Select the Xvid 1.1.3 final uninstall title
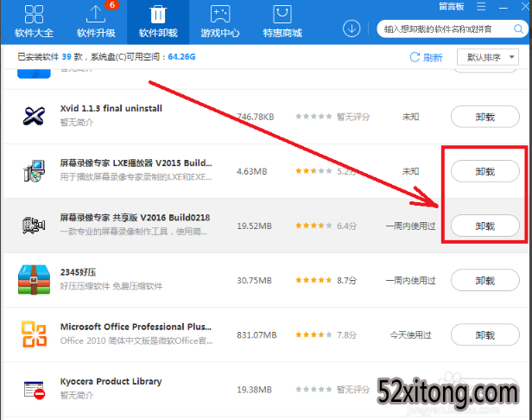Image resolution: width=532 pixels, height=420 pixels. click(111, 109)
